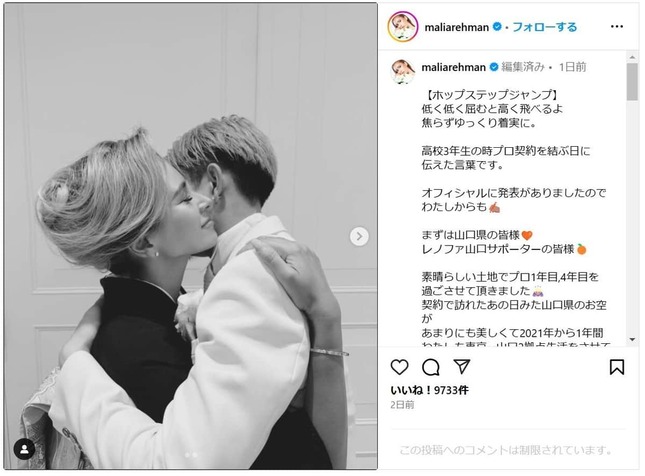Viewport: 645px width, 476px height.
Task: Open the maliarehman username in the caption
Action: pyautogui.click(x=453, y=67)
